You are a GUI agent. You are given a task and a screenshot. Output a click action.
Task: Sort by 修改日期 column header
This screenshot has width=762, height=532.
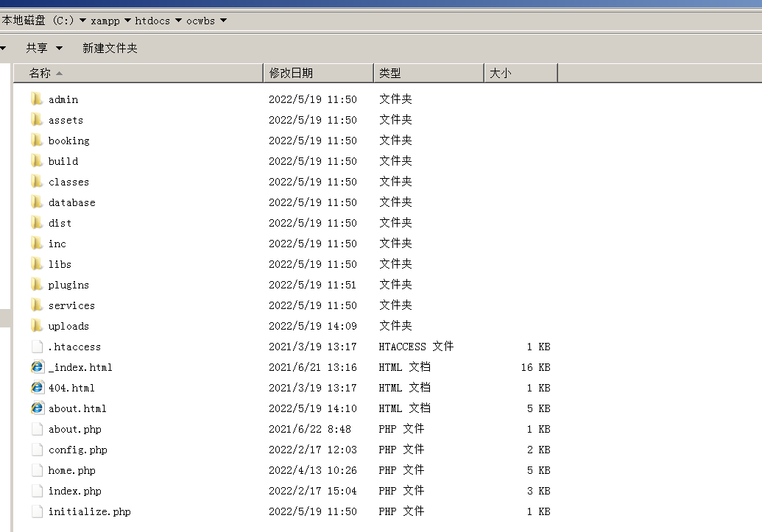pos(318,73)
